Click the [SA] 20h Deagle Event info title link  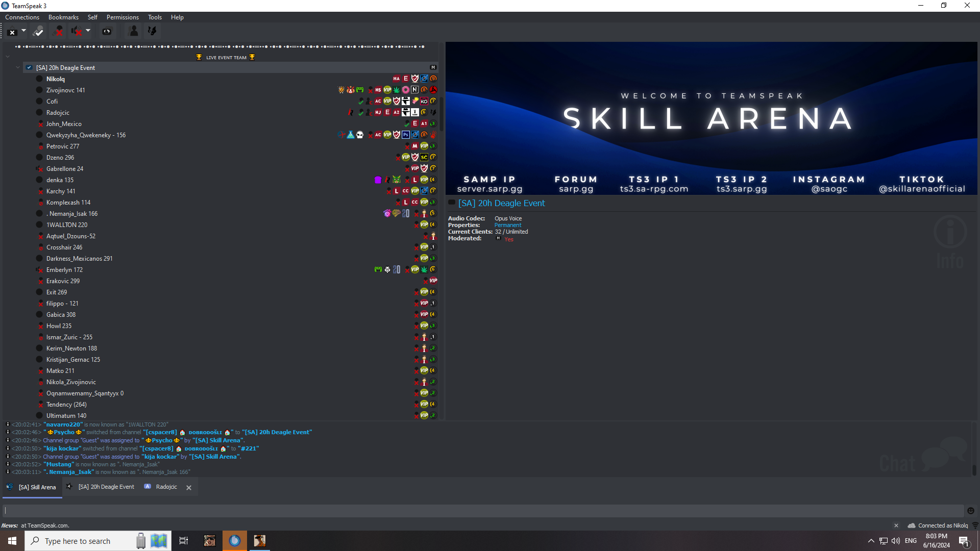[501, 203]
